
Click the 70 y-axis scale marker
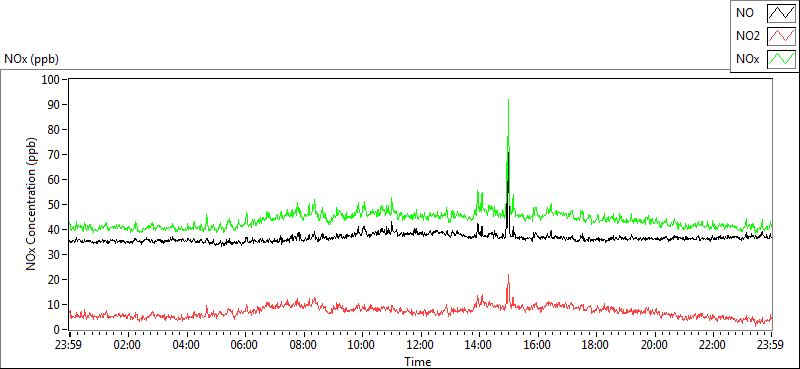click(55, 155)
